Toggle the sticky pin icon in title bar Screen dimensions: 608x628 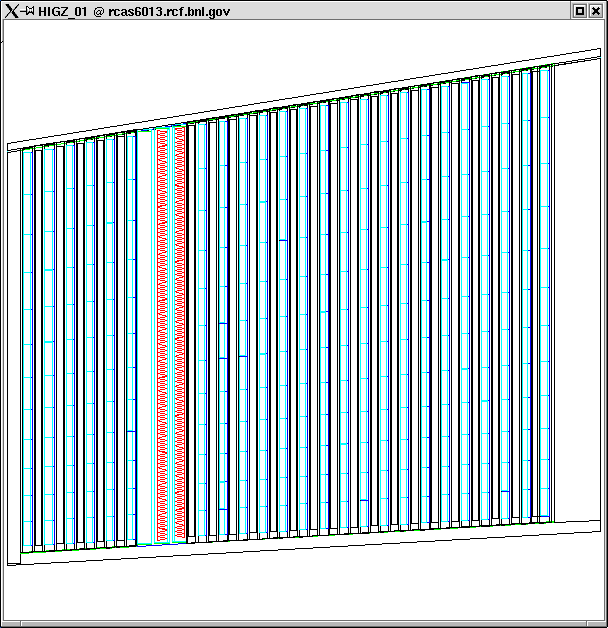[28, 10]
